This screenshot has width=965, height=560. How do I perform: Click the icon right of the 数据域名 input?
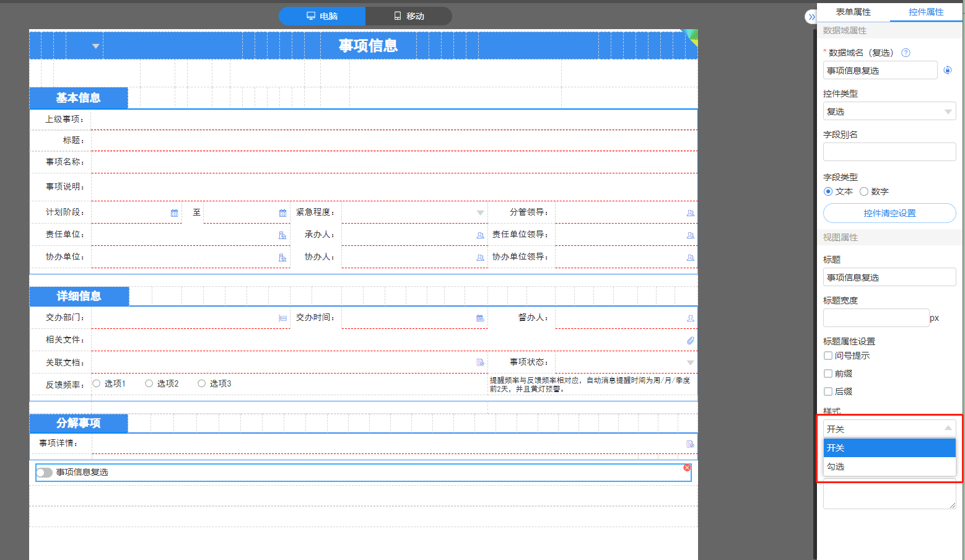pos(947,70)
